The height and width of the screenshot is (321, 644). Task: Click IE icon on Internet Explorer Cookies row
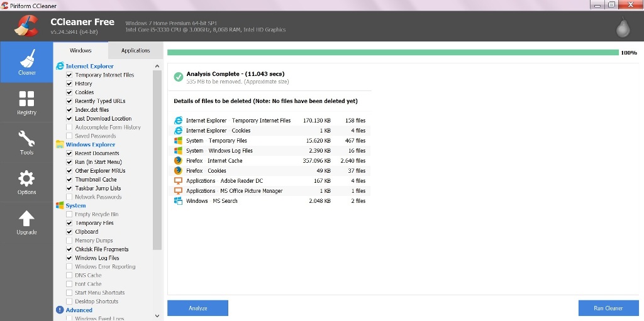coord(178,131)
